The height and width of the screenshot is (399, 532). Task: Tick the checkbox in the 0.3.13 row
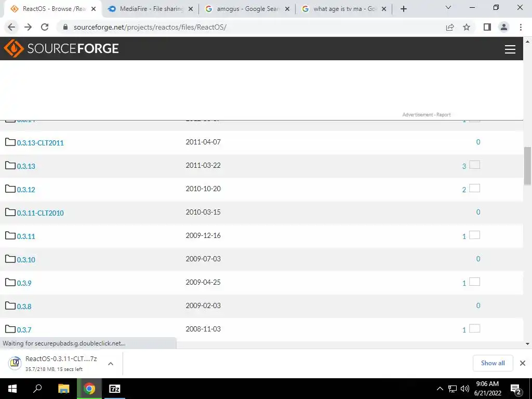tap(475, 165)
